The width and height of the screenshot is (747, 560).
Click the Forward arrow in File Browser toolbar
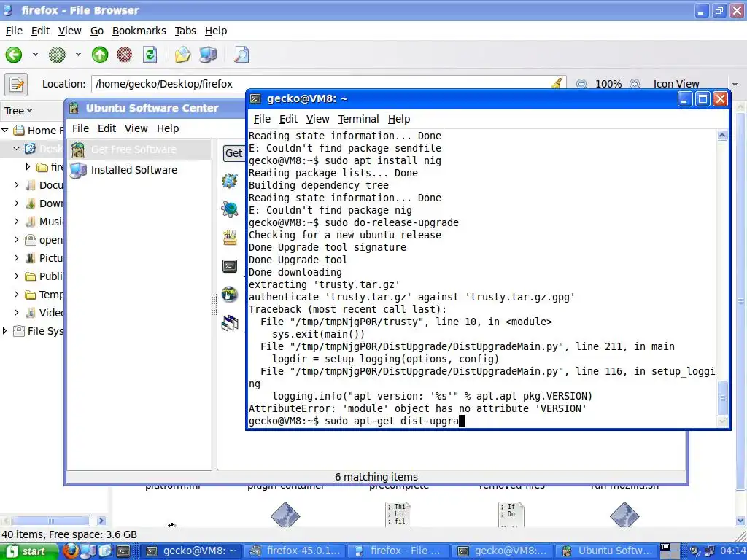pyautogui.click(x=57, y=55)
